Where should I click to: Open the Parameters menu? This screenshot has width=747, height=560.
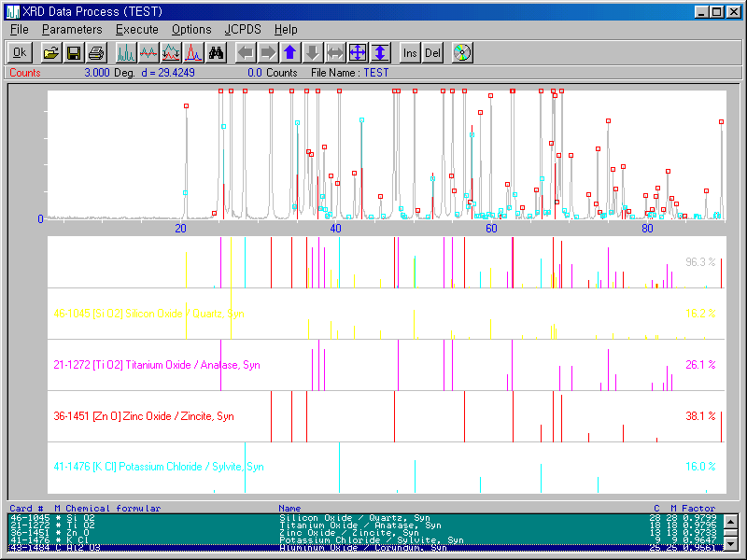click(x=72, y=29)
